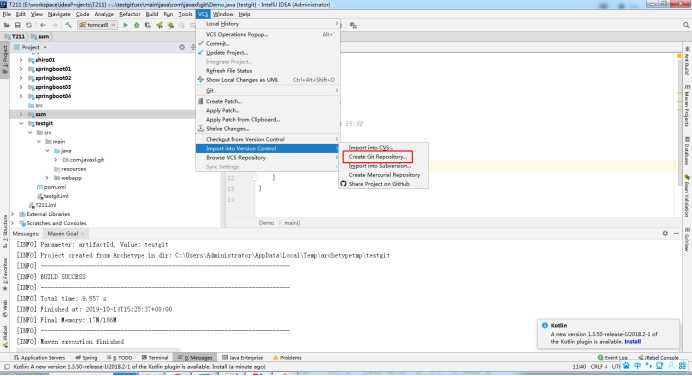Open Checkout from Version Control submenu
The width and height of the screenshot is (692, 376).
point(267,139)
